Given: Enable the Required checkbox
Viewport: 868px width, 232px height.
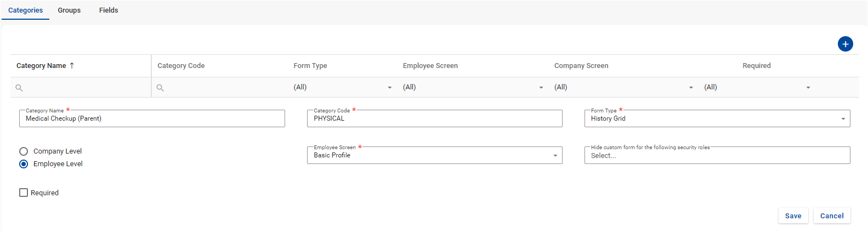Looking at the screenshot, I should click(24, 193).
